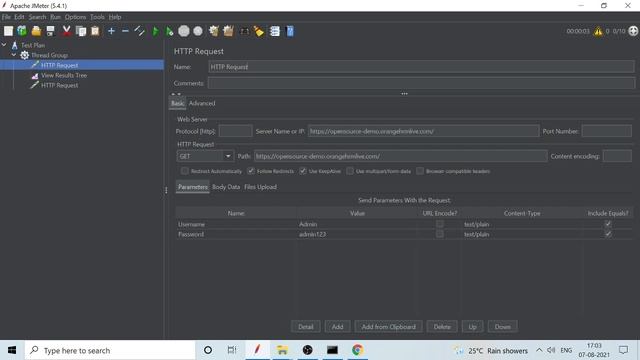Open Help via the blue question icon

coord(290,31)
